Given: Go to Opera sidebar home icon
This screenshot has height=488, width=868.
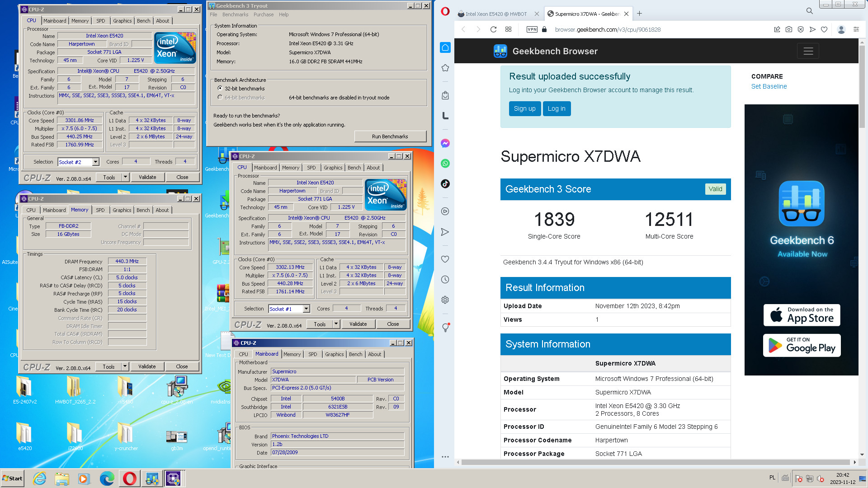Looking at the screenshot, I should pos(445,47).
